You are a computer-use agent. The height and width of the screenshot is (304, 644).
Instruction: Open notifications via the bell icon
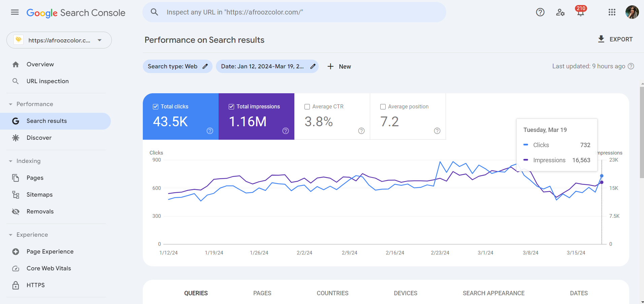pos(580,12)
